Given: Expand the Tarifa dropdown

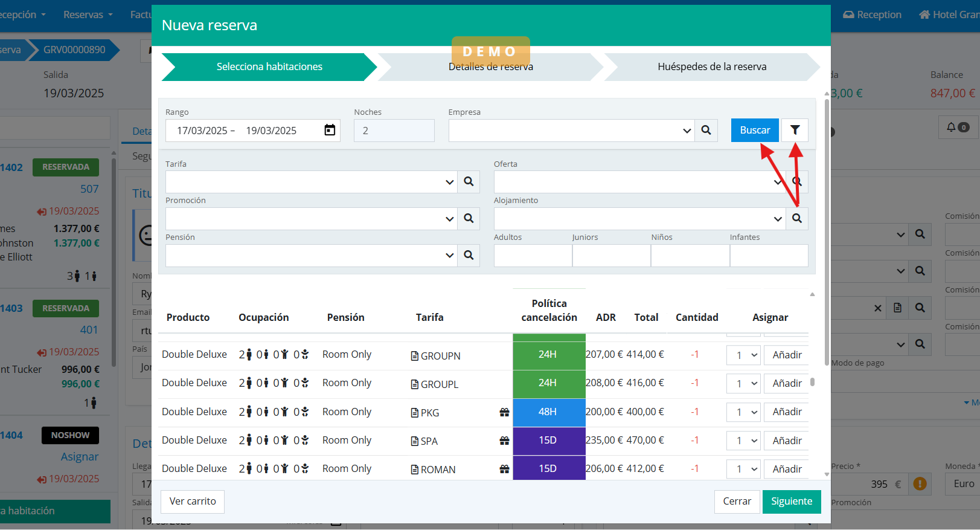Looking at the screenshot, I should click(x=449, y=182).
